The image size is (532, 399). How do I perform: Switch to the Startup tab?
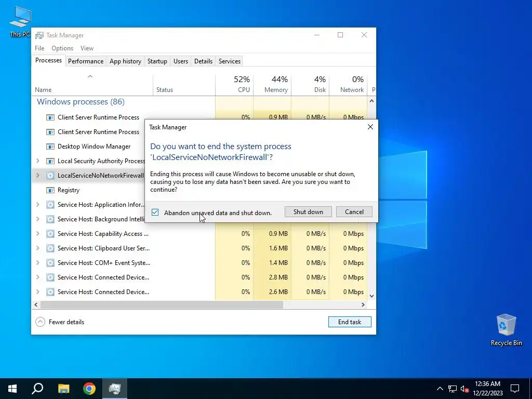pos(157,61)
